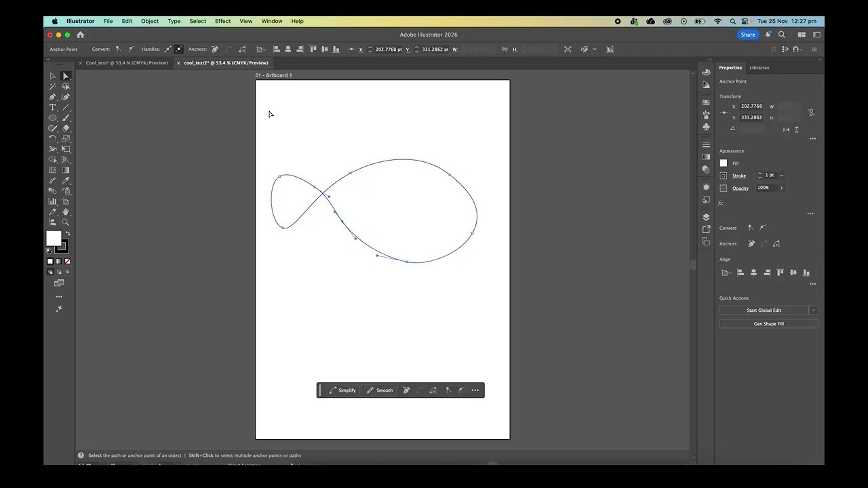Click the Home icon in title bar
The image size is (868, 488).
pyautogui.click(x=80, y=35)
